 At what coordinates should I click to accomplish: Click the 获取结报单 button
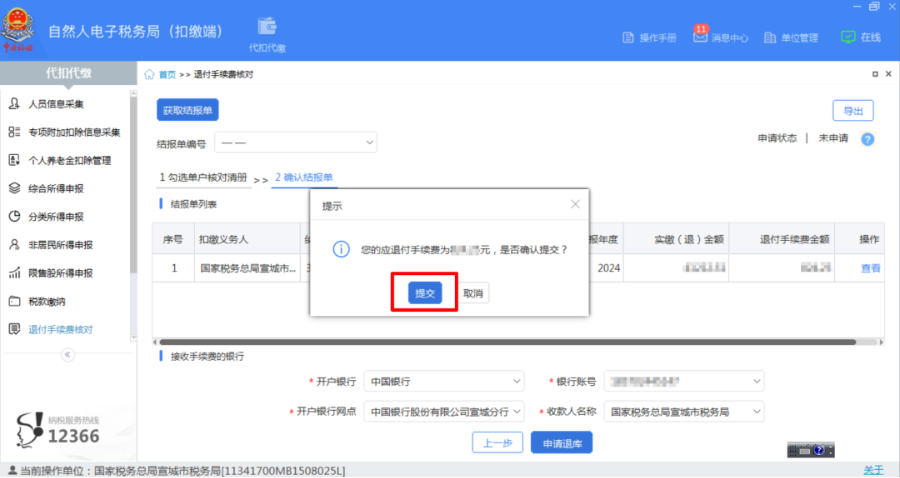click(x=188, y=110)
